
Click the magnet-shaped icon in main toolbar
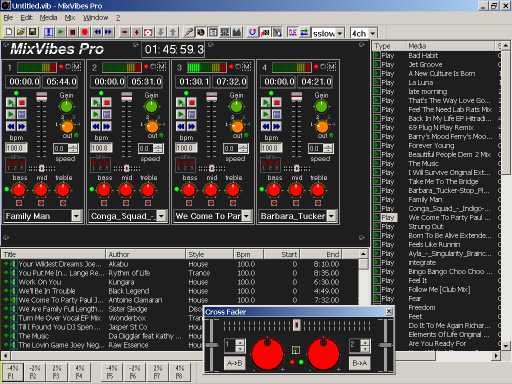click(x=252, y=32)
